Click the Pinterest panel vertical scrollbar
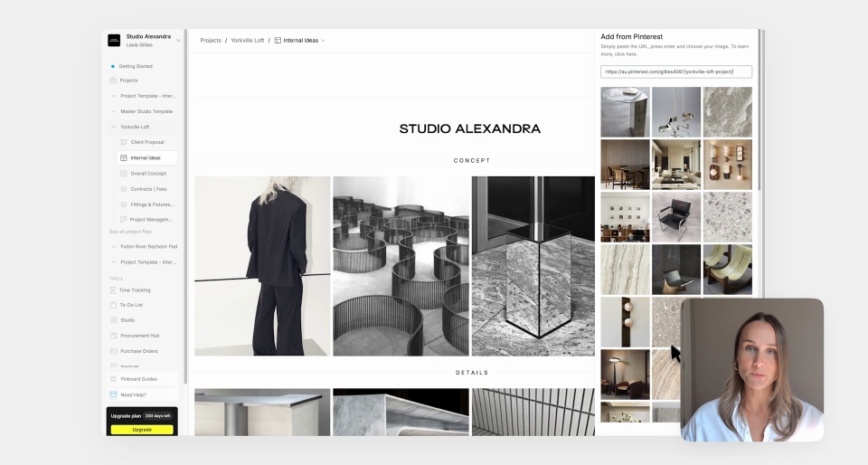The image size is (868, 465). (759, 110)
